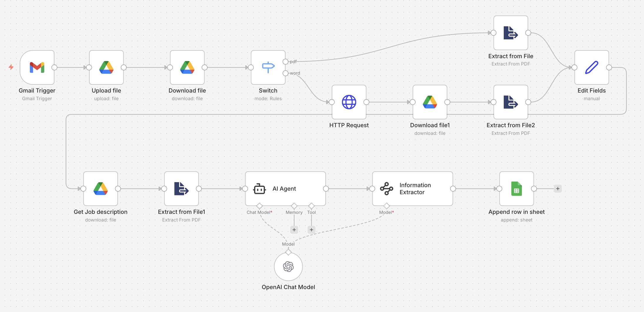Open the AI Agent robot node
Viewport: 644px width, 312px height.
click(x=286, y=189)
